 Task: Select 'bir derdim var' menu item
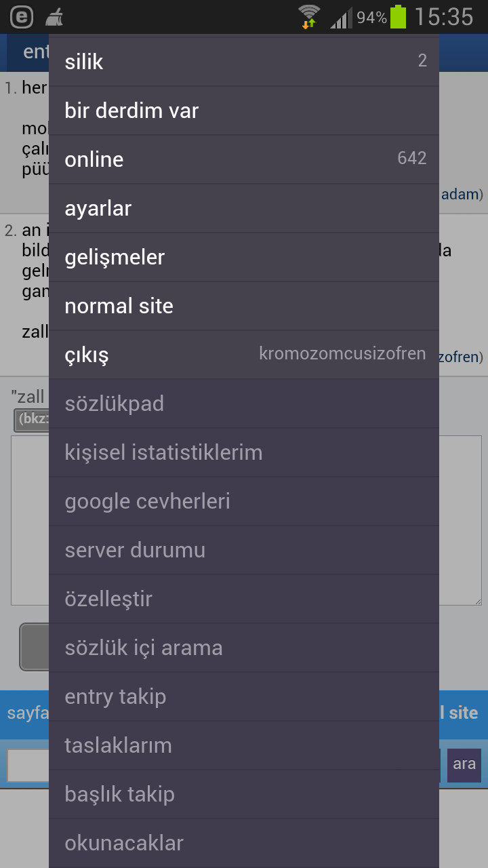pos(244,111)
